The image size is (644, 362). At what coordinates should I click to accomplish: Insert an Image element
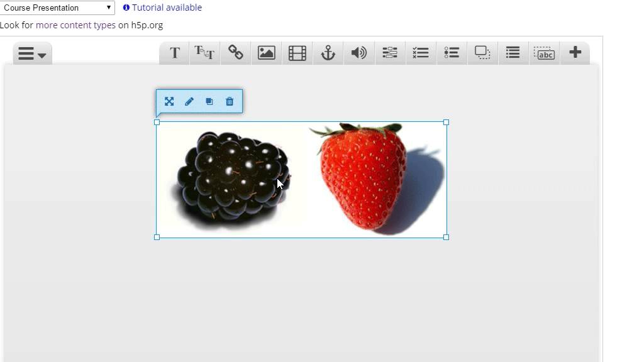(x=267, y=53)
